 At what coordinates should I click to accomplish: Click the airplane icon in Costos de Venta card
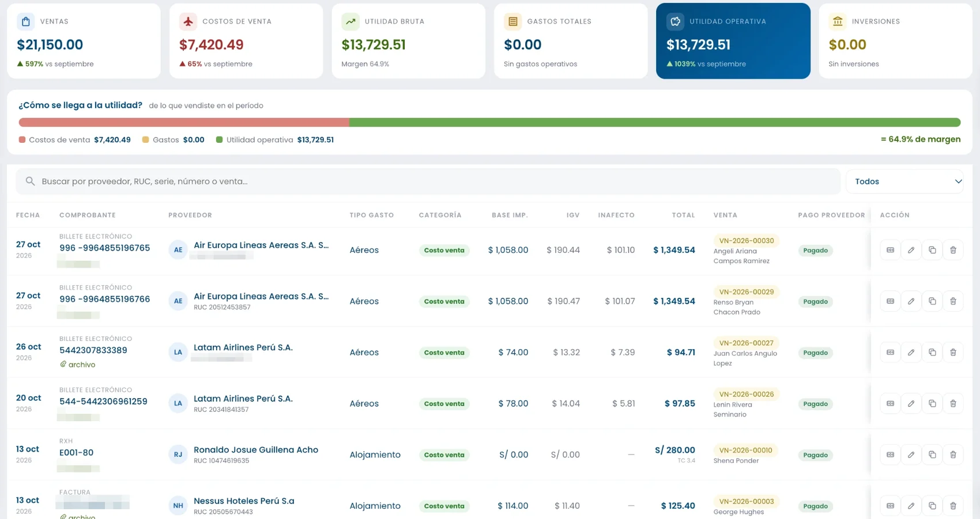tap(188, 21)
